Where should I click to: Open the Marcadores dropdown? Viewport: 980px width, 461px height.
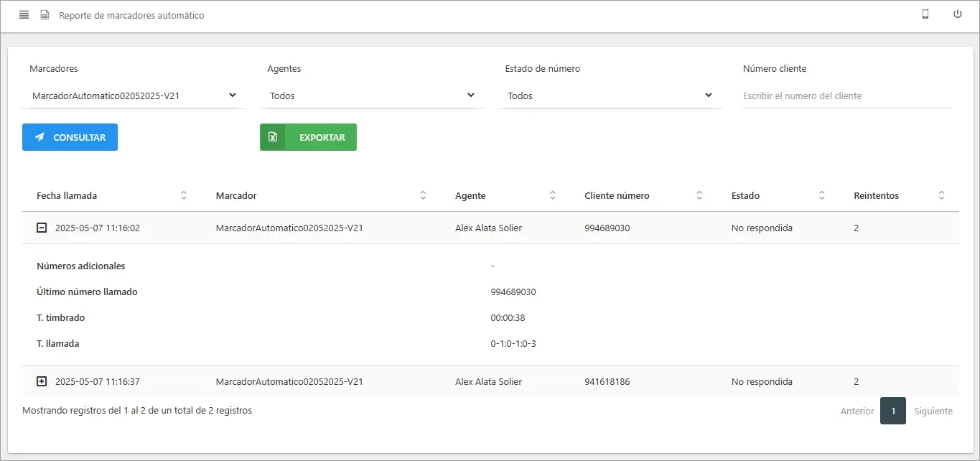pyautogui.click(x=134, y=96)
